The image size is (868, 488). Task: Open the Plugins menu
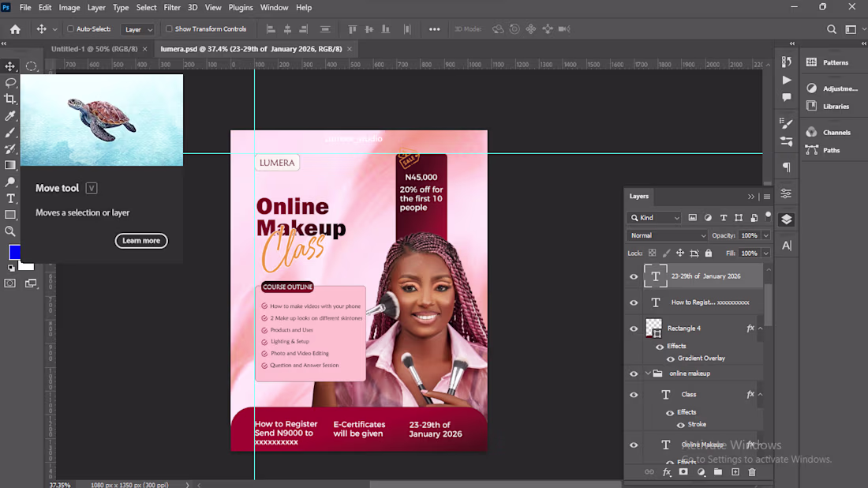click(x=241, y=8)
